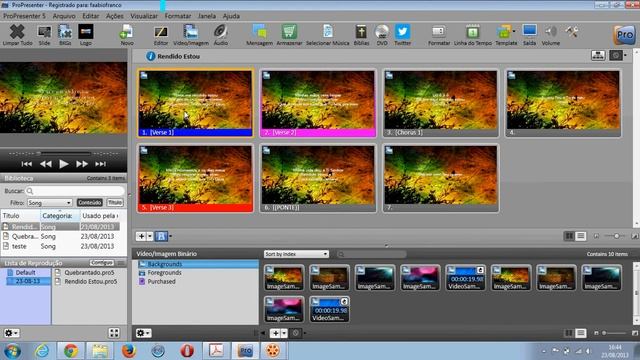Open the tools wrench-and-hammer icon
Image resolution: width=640 pixels, height=360 pixels.
[572, 32]
